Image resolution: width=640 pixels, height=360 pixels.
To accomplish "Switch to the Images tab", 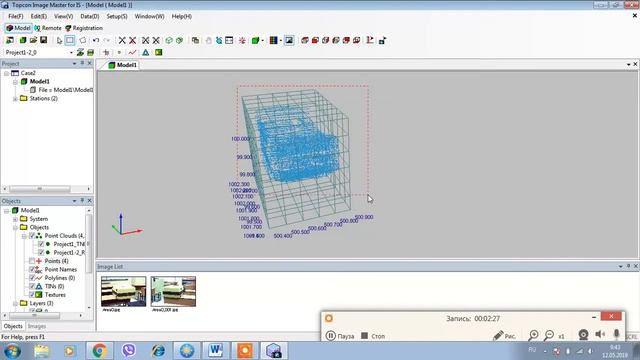I will click(x=37, y=326).
